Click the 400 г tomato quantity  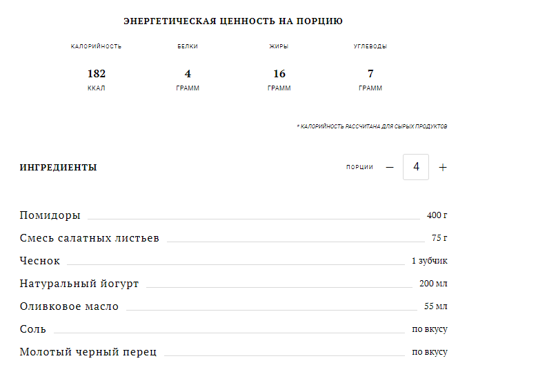point(437,215)
